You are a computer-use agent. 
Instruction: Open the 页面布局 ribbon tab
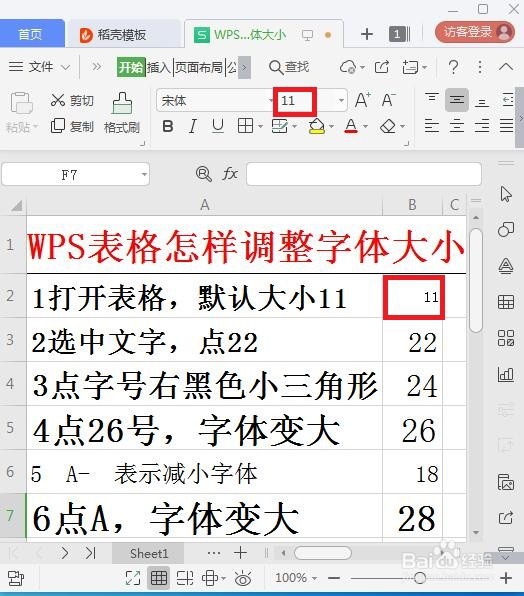click(x=198, y=67)
